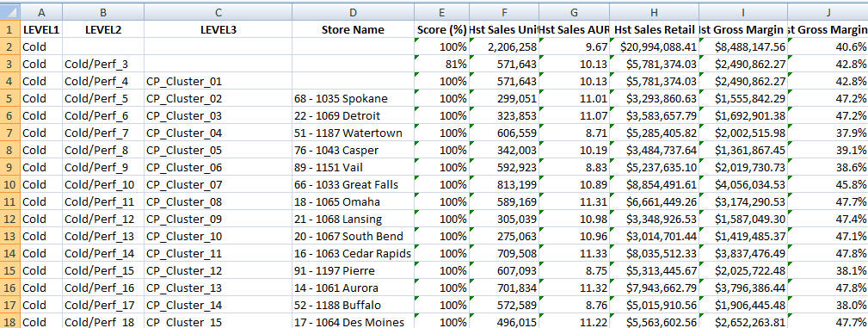Click the Store Name header cell
The image size is (868, 328).
(354, 30)
